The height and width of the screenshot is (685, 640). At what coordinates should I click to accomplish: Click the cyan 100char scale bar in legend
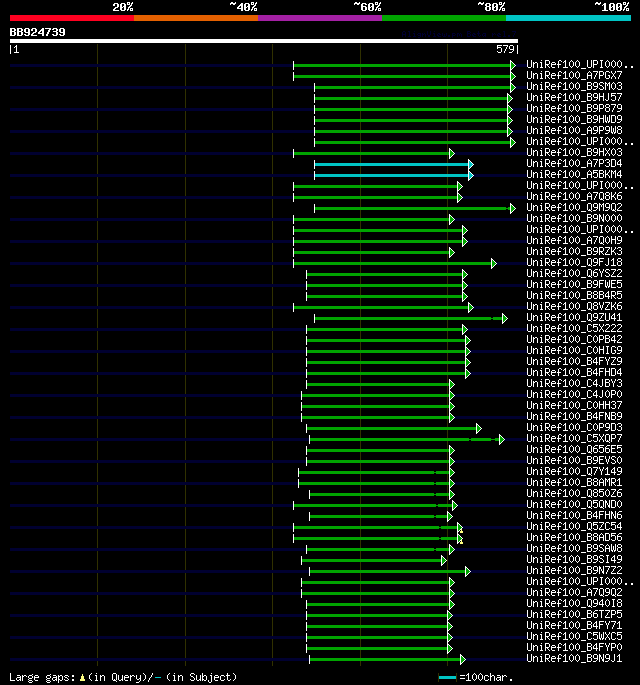pyautogui.click(x=447, y=678)
